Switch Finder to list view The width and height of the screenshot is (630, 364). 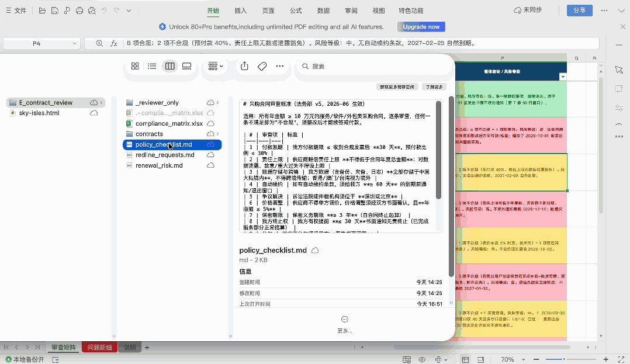pyautogui.click(x=152, y=66)
